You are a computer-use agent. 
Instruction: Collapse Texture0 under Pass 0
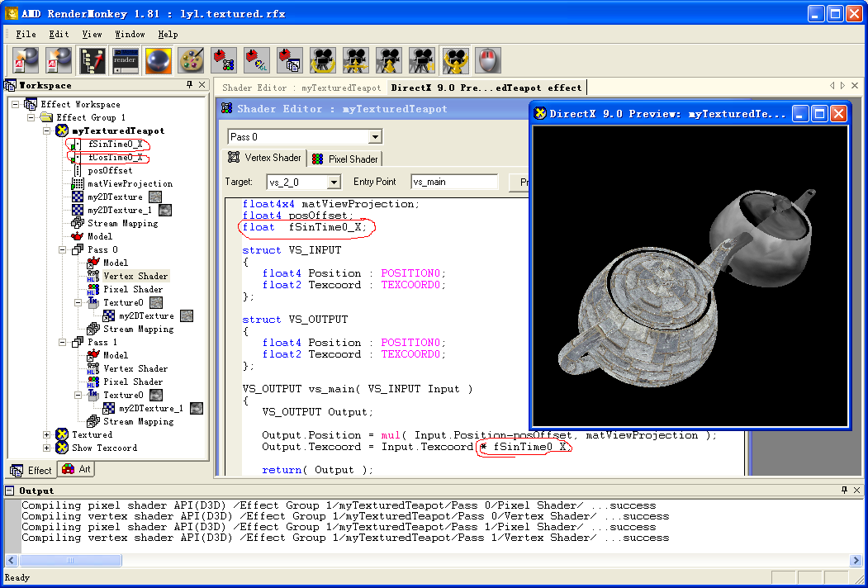tap(78, 303)
